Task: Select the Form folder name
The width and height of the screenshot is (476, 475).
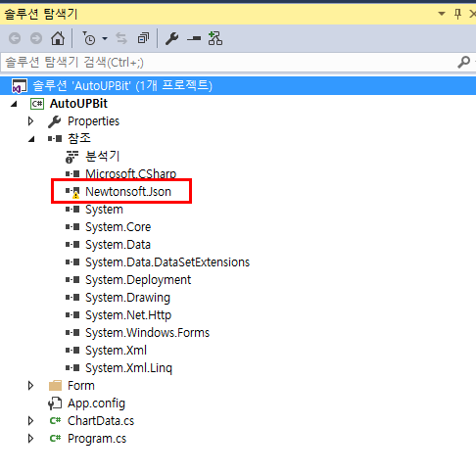Action: (x=81, y=386)
